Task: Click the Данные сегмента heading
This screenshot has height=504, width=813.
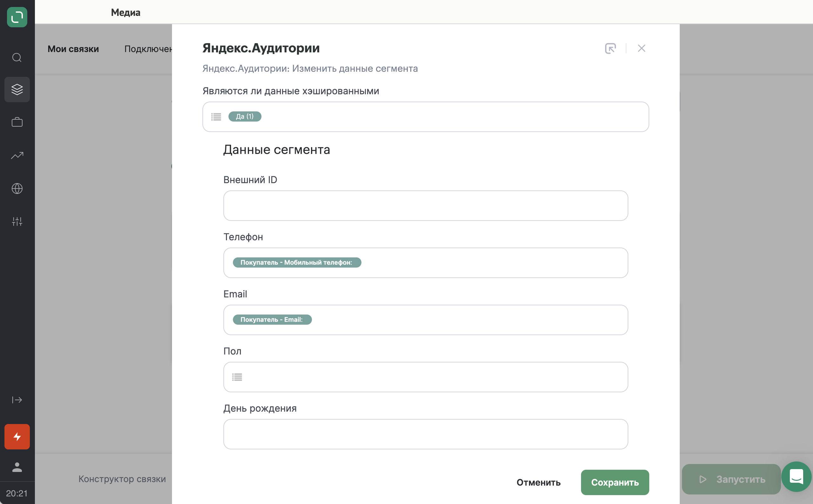Action: (277, 150)
